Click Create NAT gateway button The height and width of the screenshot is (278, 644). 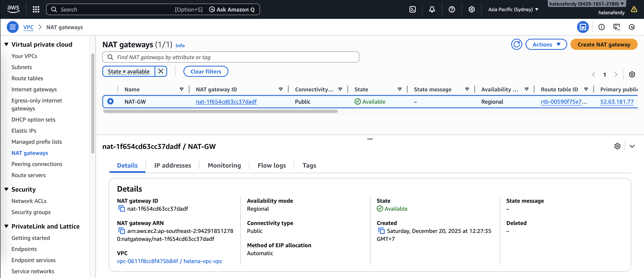604,44
